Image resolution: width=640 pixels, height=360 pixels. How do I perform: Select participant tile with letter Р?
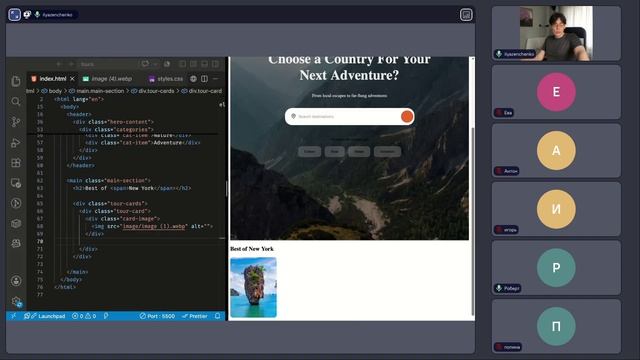556,268
